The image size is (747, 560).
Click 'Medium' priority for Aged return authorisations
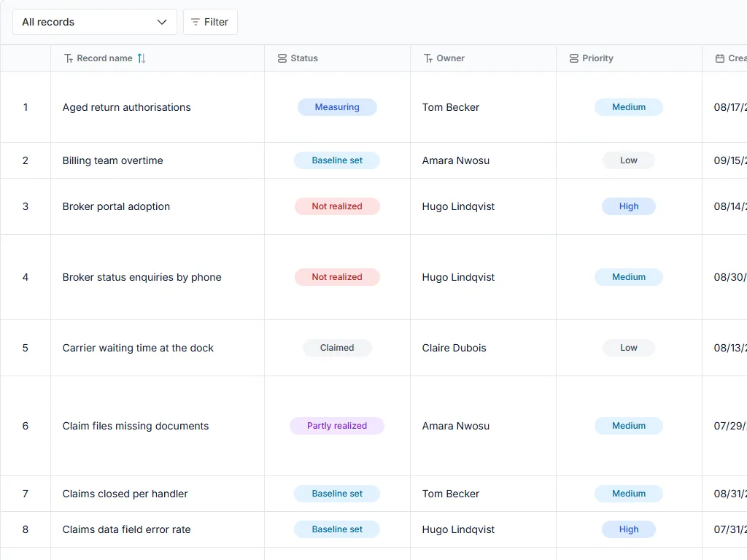(x=629, y=107)
